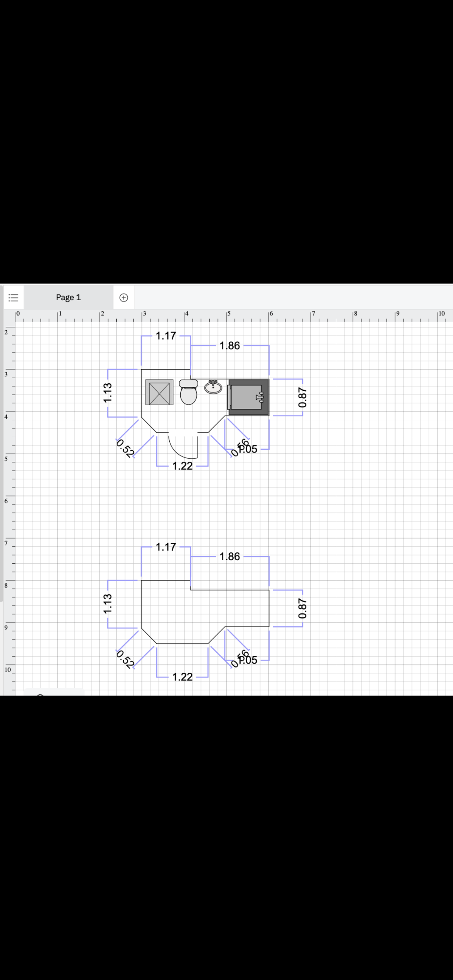The width and height of the screenshot is (453, 980).
Task: Click the 0.87 dimension in lower plan
Action: click(x=302, y=608)
